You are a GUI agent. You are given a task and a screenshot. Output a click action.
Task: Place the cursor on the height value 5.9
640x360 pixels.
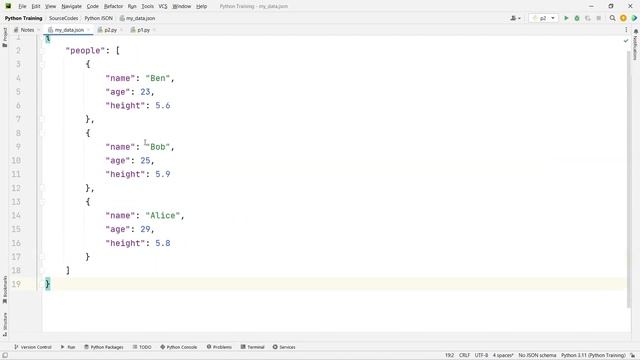162,174
